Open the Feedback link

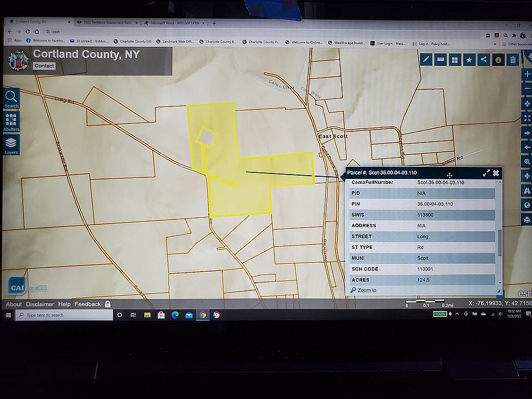point(88,304)
